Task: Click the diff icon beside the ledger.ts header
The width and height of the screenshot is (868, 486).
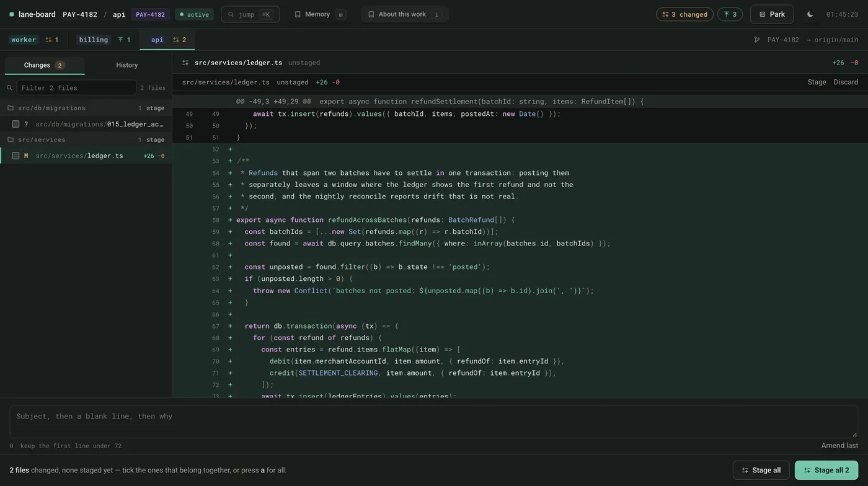Action: click(x=185, y=63)
